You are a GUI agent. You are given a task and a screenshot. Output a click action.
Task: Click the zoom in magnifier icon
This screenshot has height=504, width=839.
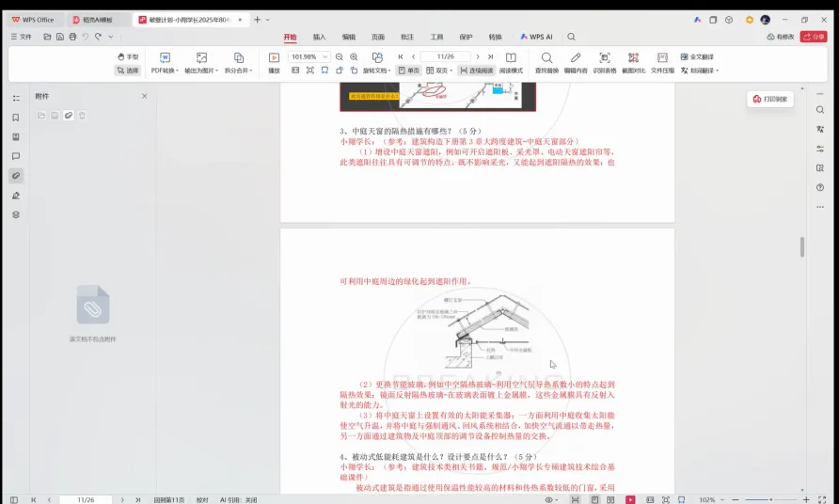tap(354, 56)
